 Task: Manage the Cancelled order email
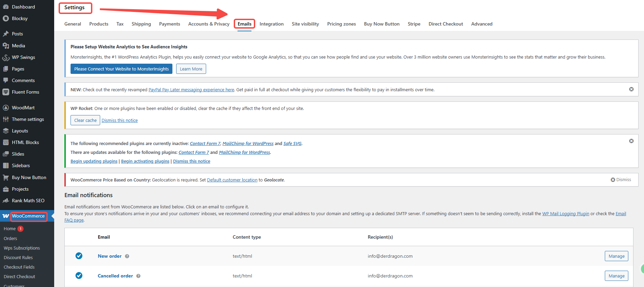point(616,276)
